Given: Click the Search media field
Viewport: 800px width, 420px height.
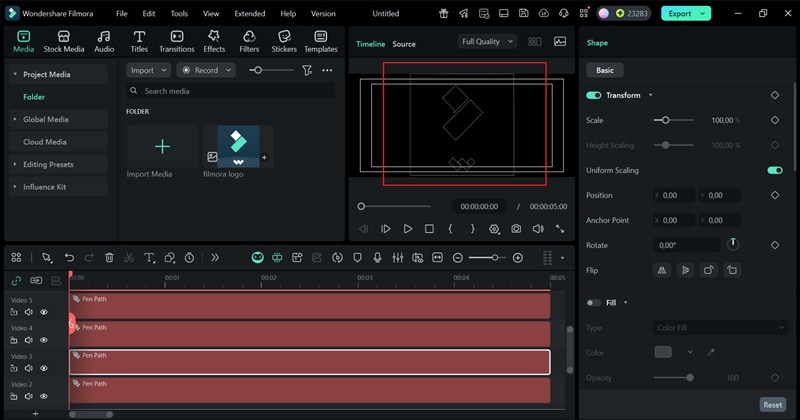Looking at the screenshot, I should tap(230, 91).
